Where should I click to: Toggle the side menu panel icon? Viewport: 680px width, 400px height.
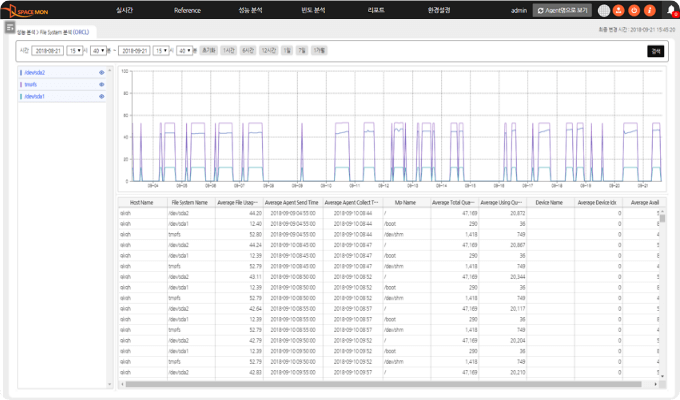10,27
